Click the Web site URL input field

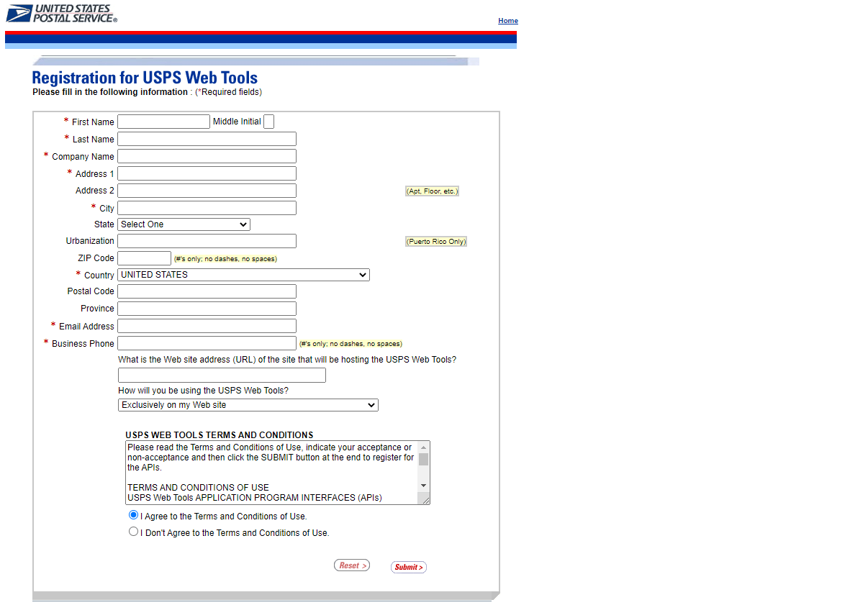[222, 374]
